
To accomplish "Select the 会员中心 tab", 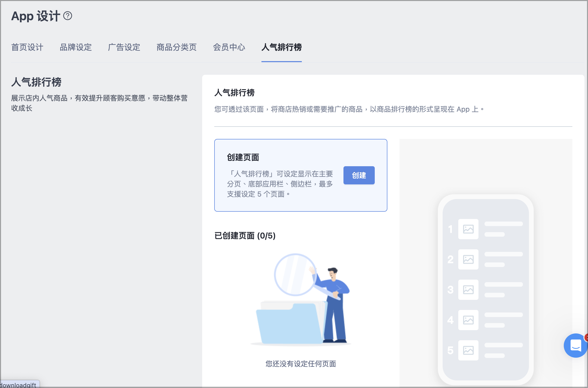I will tap(229, 47).
